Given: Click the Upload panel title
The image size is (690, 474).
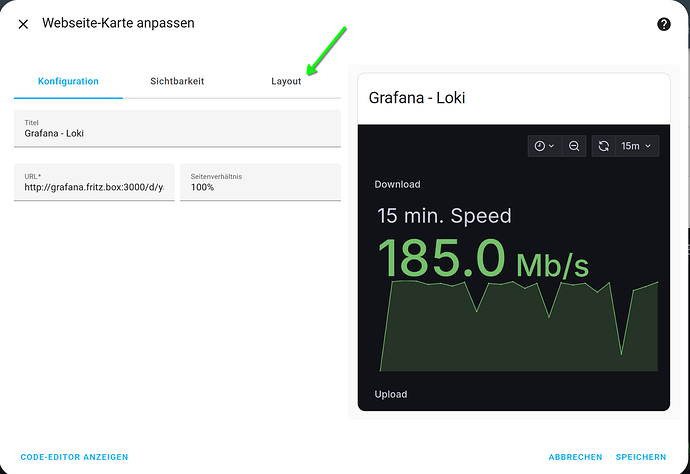Looking at the screenshot, I should click(391, 394).
